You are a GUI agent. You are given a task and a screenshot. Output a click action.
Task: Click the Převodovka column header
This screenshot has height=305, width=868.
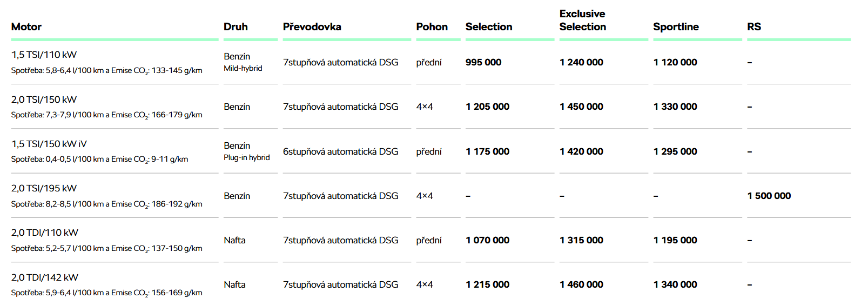(312, 26)
